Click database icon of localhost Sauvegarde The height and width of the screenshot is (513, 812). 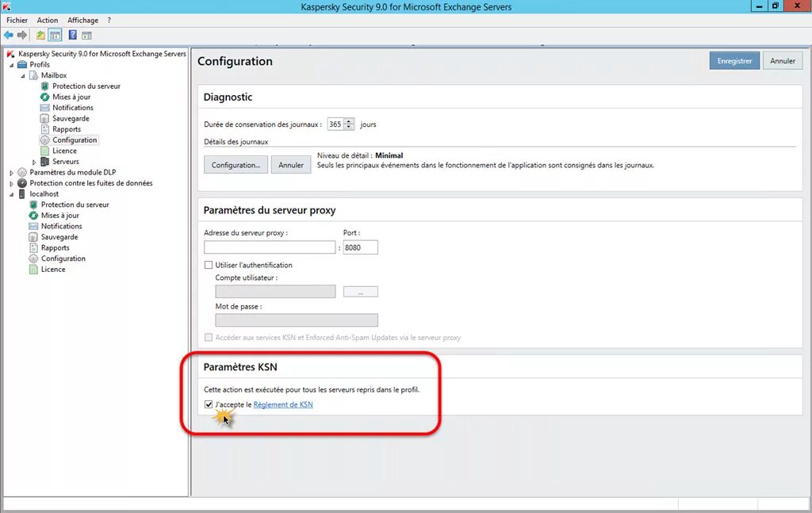(33, 237)
